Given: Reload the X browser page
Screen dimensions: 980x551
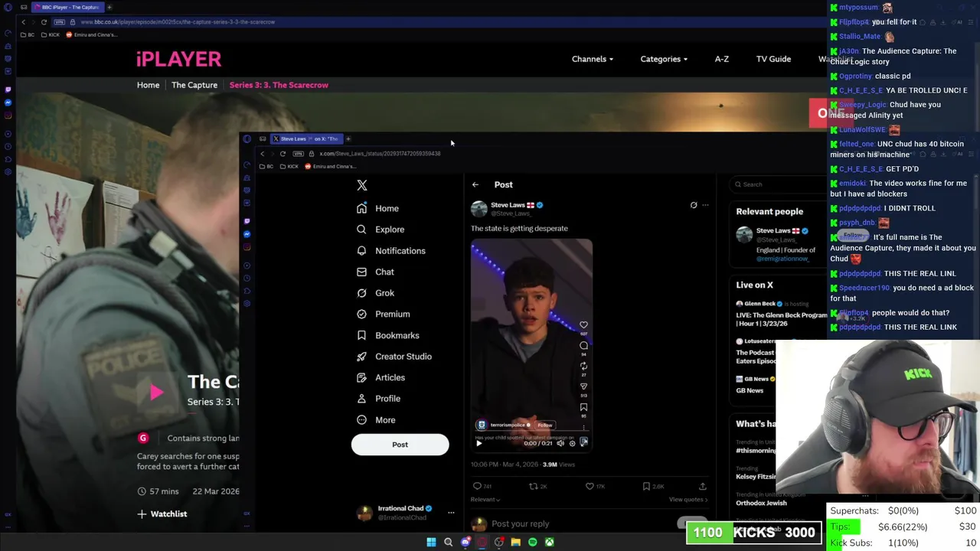Looking at the screenshot, I should click(x=283, y=154).
